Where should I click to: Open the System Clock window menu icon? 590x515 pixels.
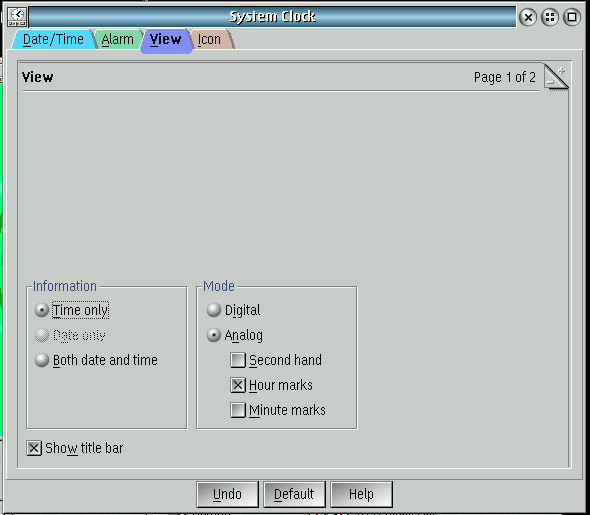pyautogui.click(x=17, y=17)
